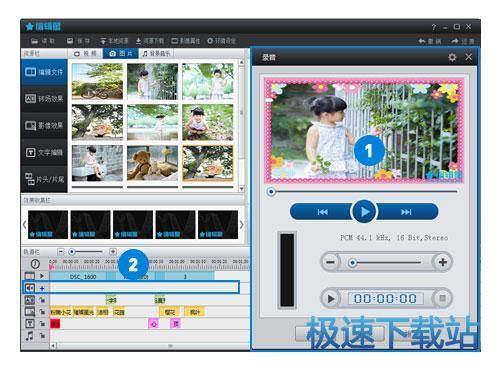Click the recording volume plus button

[x=443, y=262]
